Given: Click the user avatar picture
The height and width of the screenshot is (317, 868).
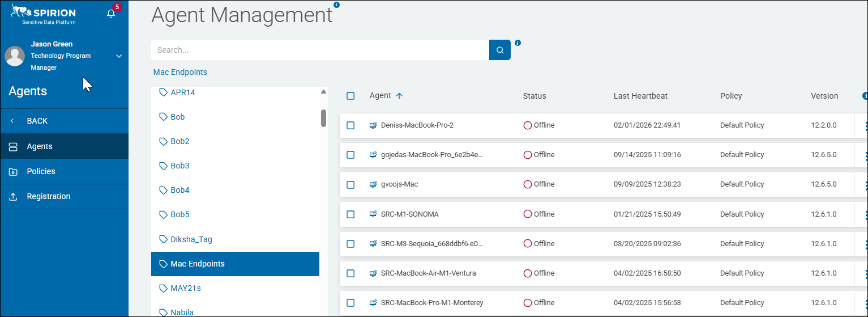Looking at the screenshot, I should 15,56.
